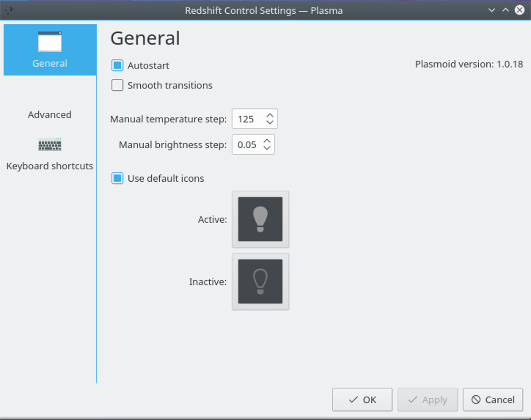The image size is (531, 420).
Task: Uncheck Use default icons
Action: [117, 178]
